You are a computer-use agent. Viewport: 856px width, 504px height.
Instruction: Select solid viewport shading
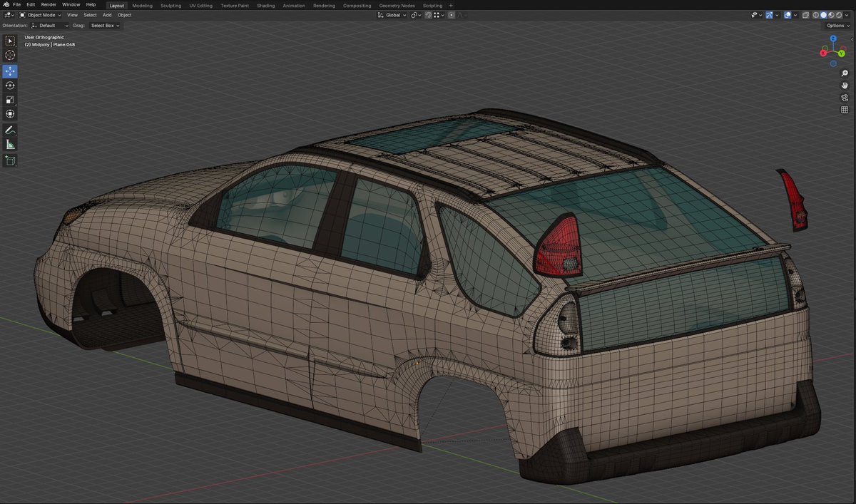pos(824,15)
